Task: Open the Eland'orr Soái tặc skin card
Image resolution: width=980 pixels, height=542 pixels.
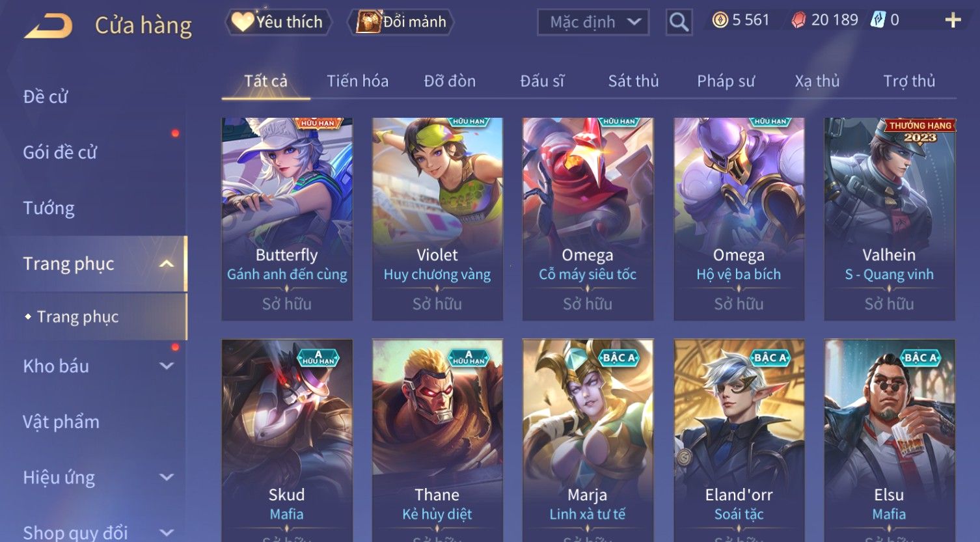Action: tap(739, 440)
